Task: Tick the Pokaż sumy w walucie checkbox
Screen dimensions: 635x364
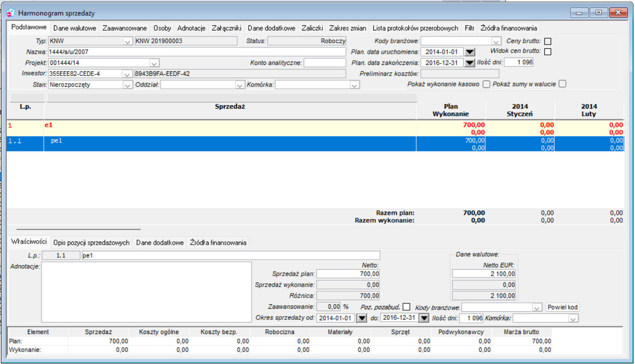Action: click(x=562, y=84)
